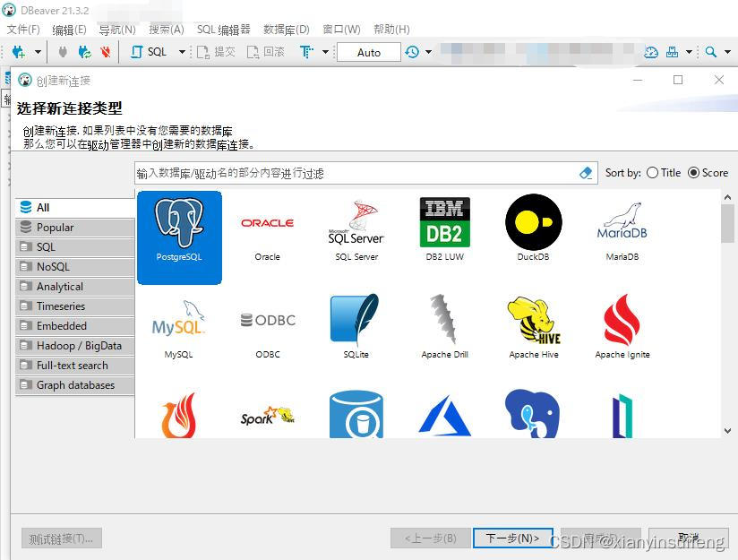The height and width of the screenshot is (560, 738).
Task: Click the driver list scroll down arrow
Action: (727, 430)
